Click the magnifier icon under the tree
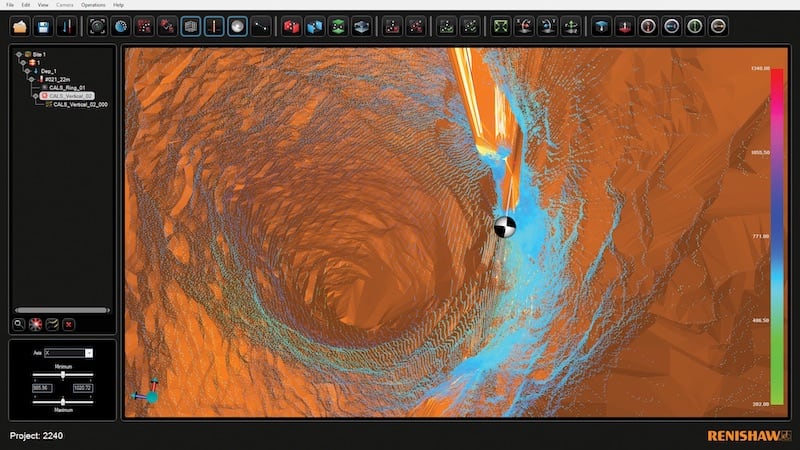This screenshot has height=450, width=800. point(19,324)
